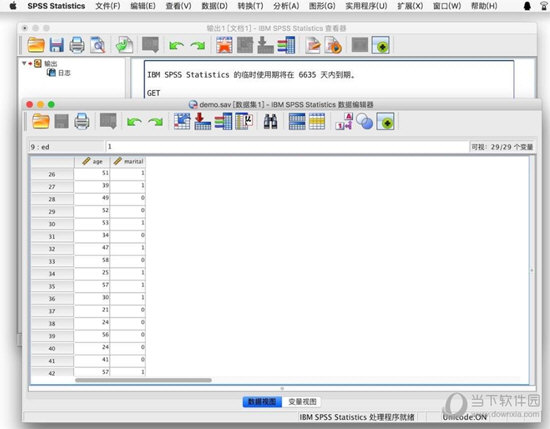
Task: Select the age column header
Action: coord(92,161)
